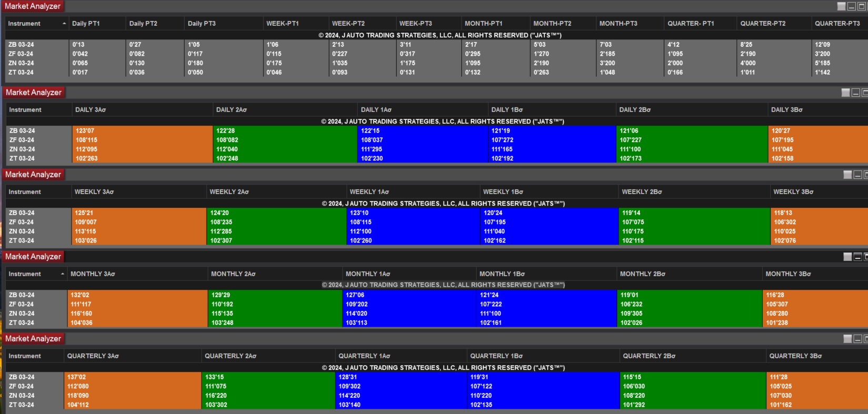Sort by the QUARTER-PT3 column header
This screenshot has height=414, width=868.
coord(840,24)
